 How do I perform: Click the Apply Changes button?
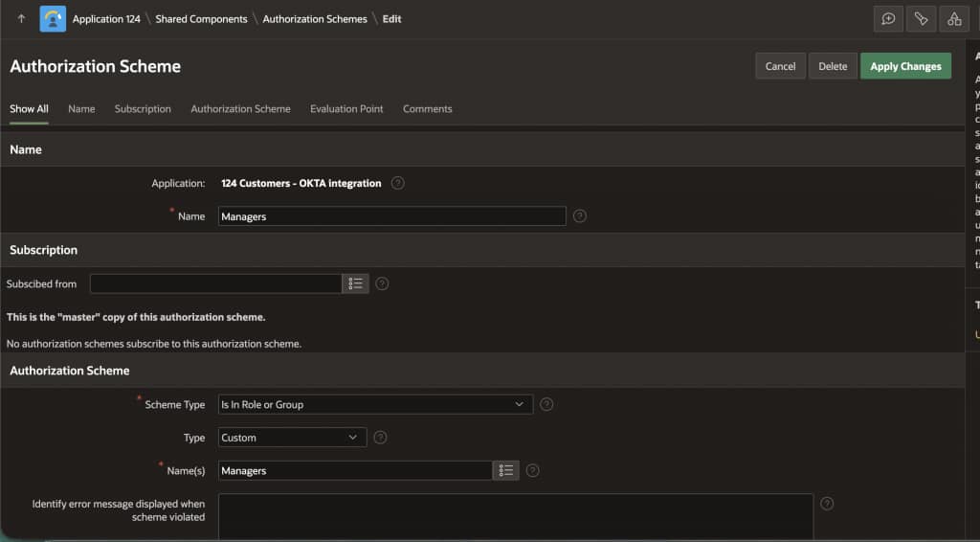[905, 66]
